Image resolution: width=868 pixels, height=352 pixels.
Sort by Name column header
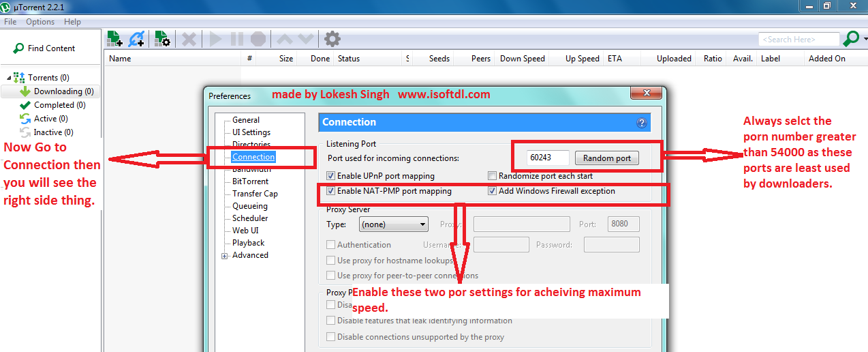120,59
